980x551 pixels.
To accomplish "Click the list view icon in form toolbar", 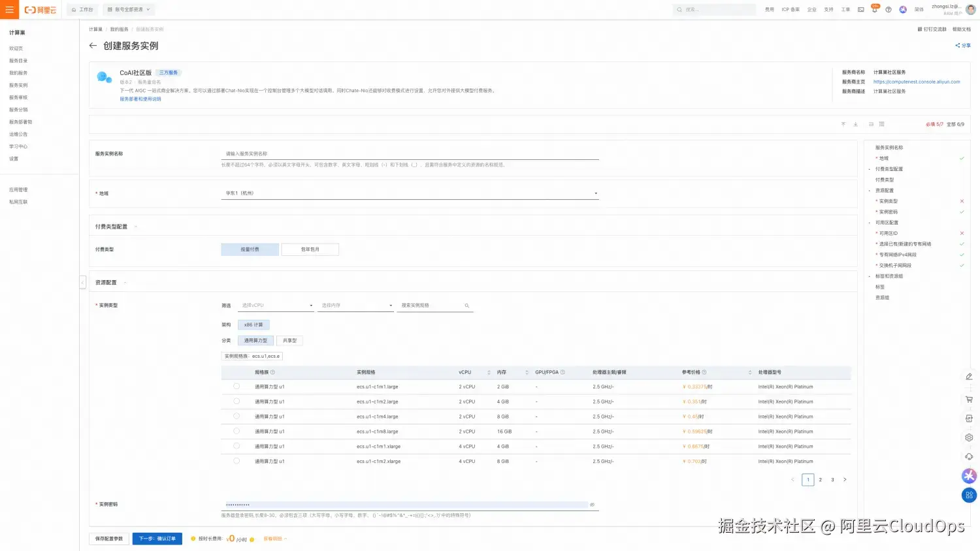I will point(881,124).
